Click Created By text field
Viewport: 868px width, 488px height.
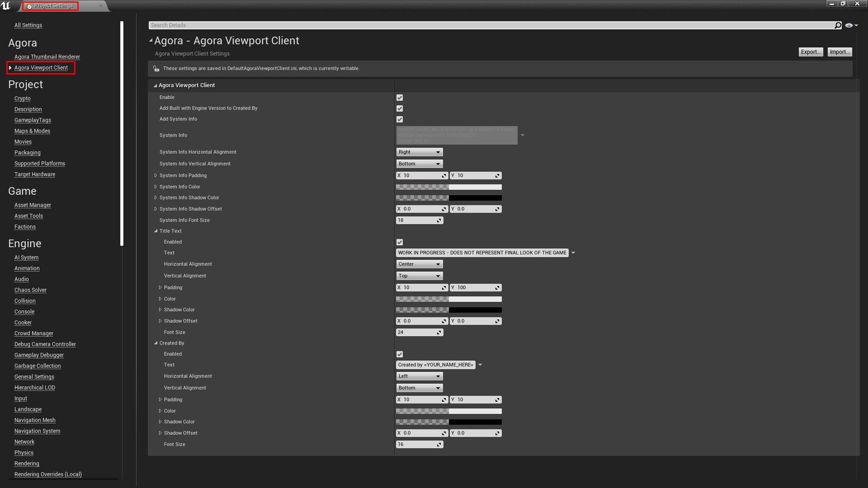436,365
